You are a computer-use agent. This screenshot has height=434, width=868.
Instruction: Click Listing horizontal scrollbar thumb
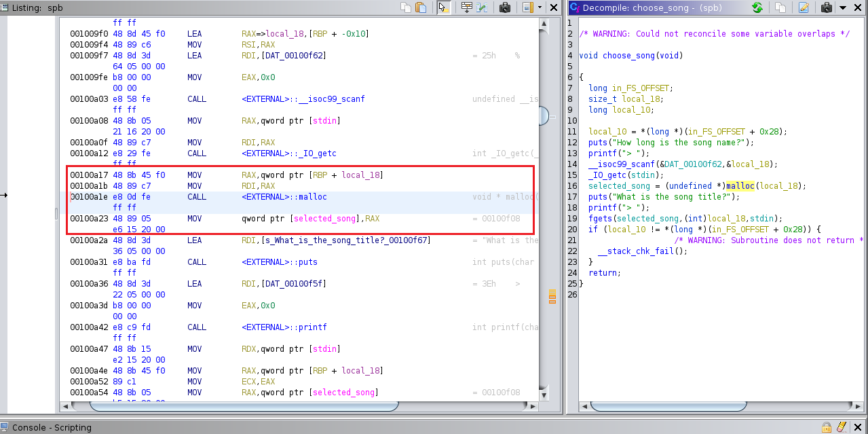click(243, 406)
